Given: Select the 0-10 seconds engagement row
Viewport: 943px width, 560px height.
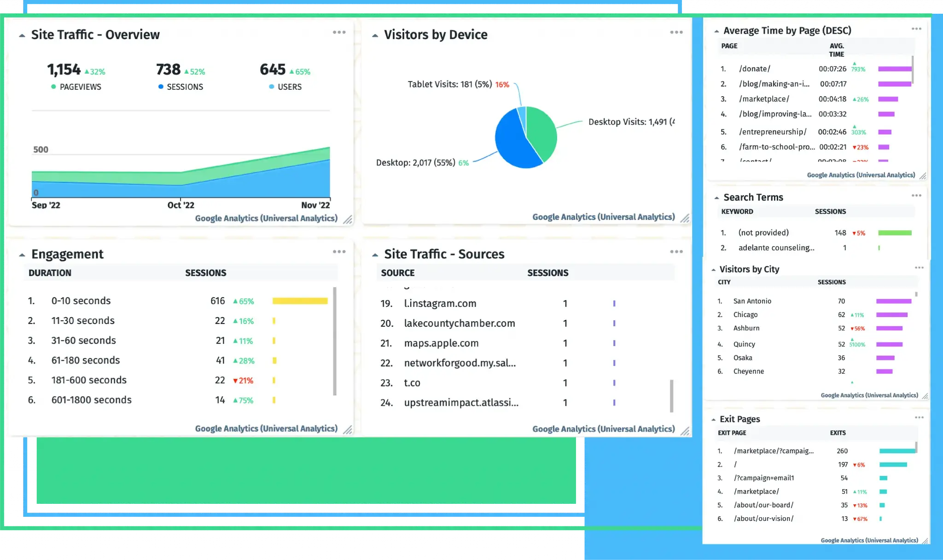Looking at the screenshot, I should (x=178, y=301).
